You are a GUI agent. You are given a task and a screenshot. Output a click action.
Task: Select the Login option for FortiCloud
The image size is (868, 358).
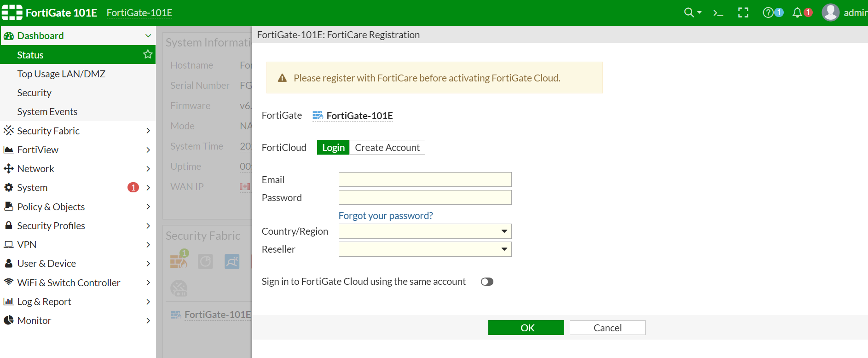point(333,147)
